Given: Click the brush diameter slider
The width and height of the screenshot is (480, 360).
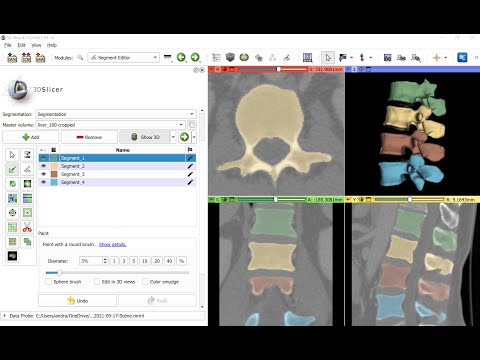Looking at the screenshot, I should (117, 273).
